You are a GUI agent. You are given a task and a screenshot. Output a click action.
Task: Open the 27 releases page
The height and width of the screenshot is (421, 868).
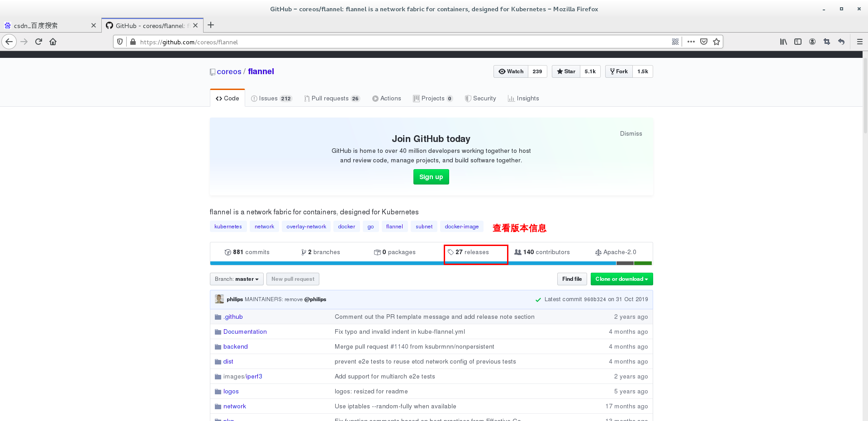click(468, 252)
